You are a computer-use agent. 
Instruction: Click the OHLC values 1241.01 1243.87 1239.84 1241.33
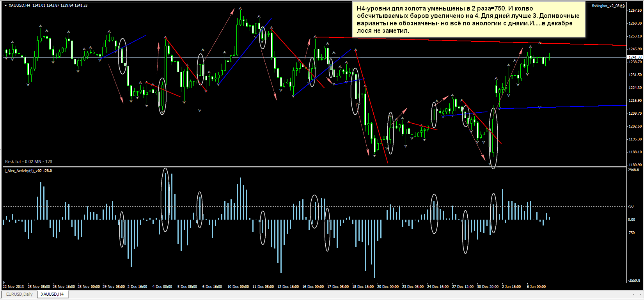(60, 5)
